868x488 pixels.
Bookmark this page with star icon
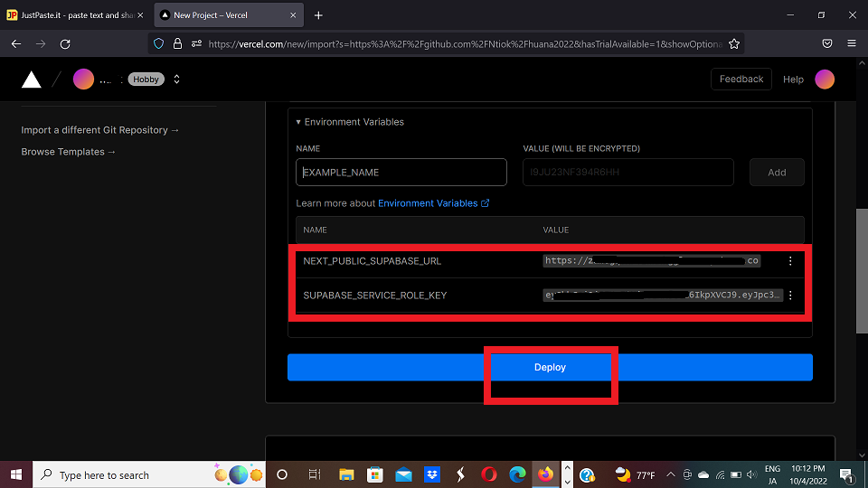point(734,43)
